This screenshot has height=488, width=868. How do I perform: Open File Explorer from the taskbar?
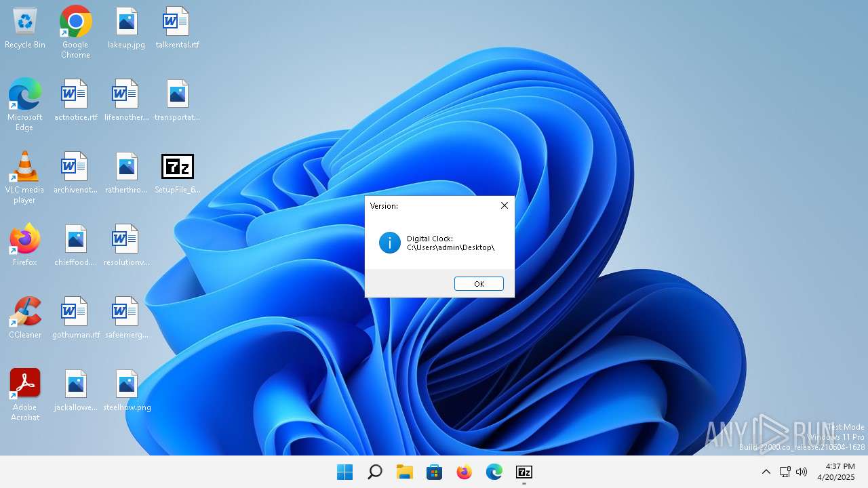404,472
